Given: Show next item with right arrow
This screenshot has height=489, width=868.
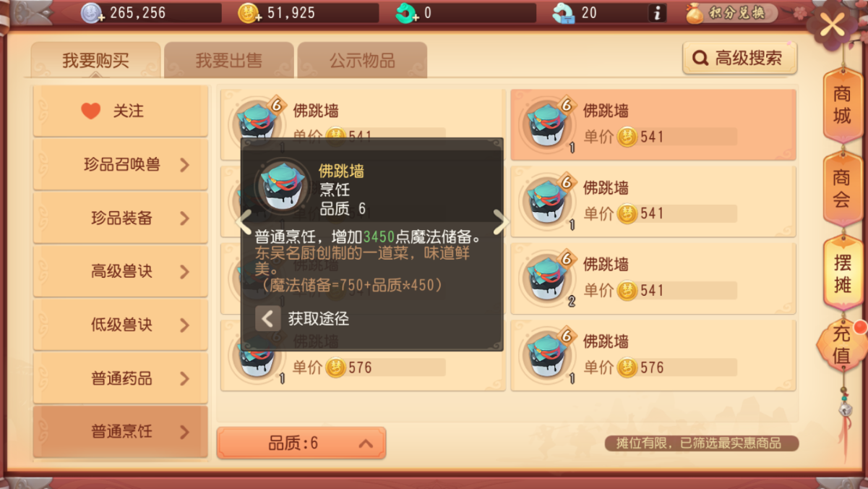Looking at the screenshot, I should pyautogui.click(x=501, y=221).
